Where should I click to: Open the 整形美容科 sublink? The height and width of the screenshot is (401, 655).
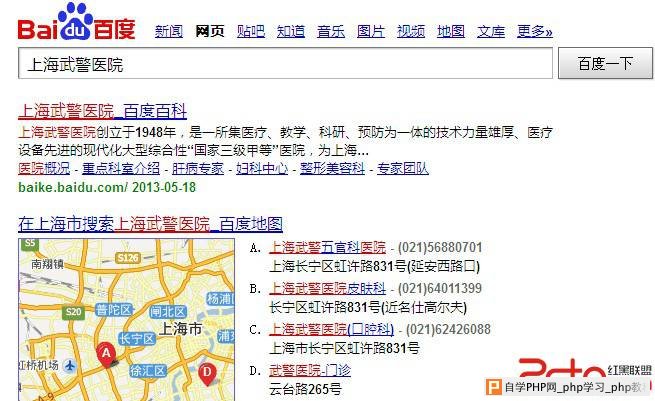pos(333,168)
